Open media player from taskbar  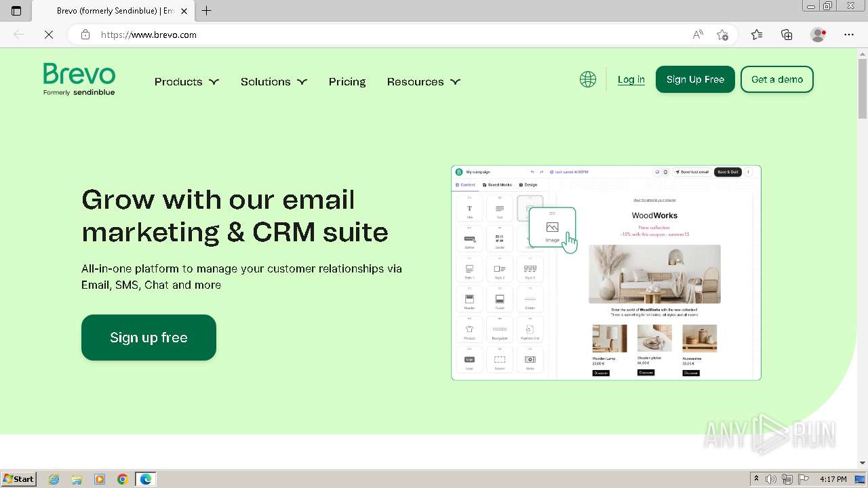100,479
